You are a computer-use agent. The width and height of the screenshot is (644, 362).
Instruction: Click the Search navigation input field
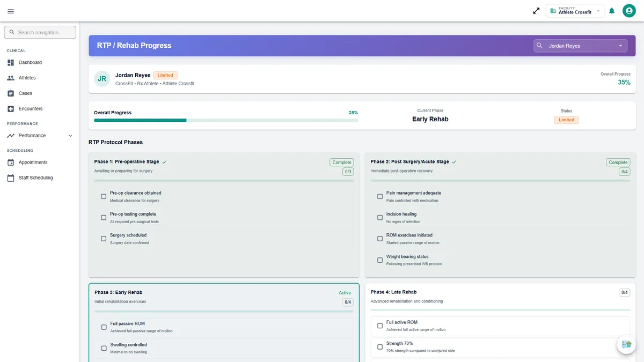pos(40,32)
